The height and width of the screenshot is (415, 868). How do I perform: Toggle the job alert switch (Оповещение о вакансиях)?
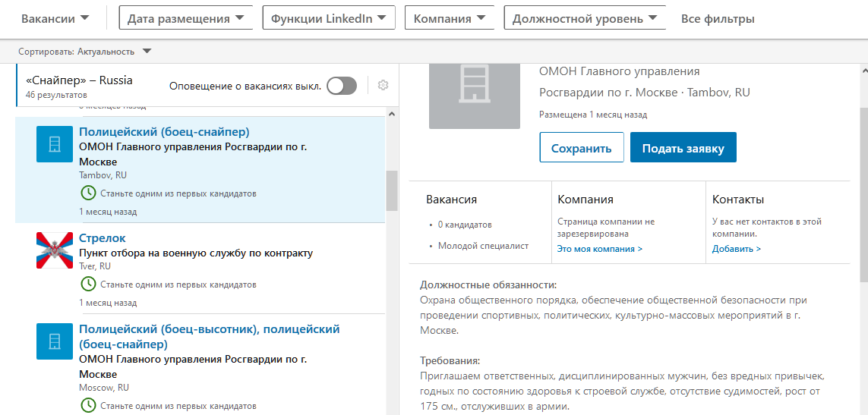coord(342,86)
